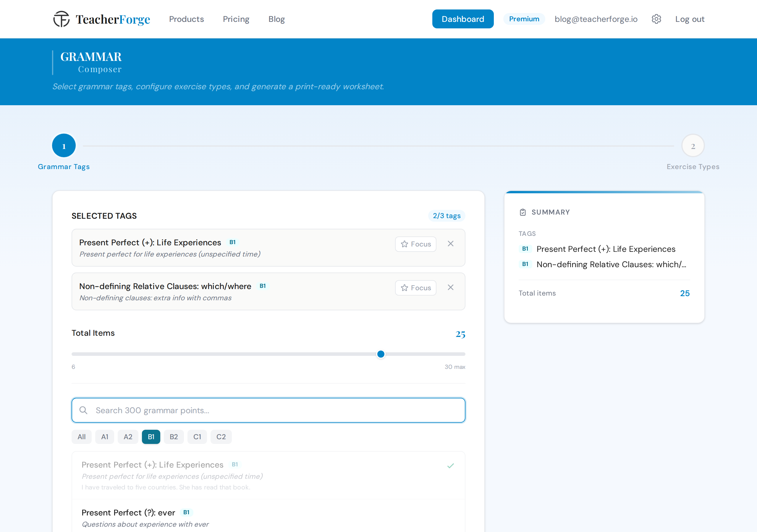Click Log out link
Viewport: 757px width, 532px height.
689,19
